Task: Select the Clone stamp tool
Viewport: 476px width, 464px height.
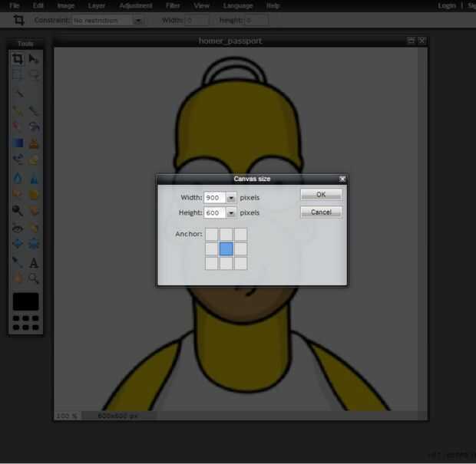Action: point(34,143)
